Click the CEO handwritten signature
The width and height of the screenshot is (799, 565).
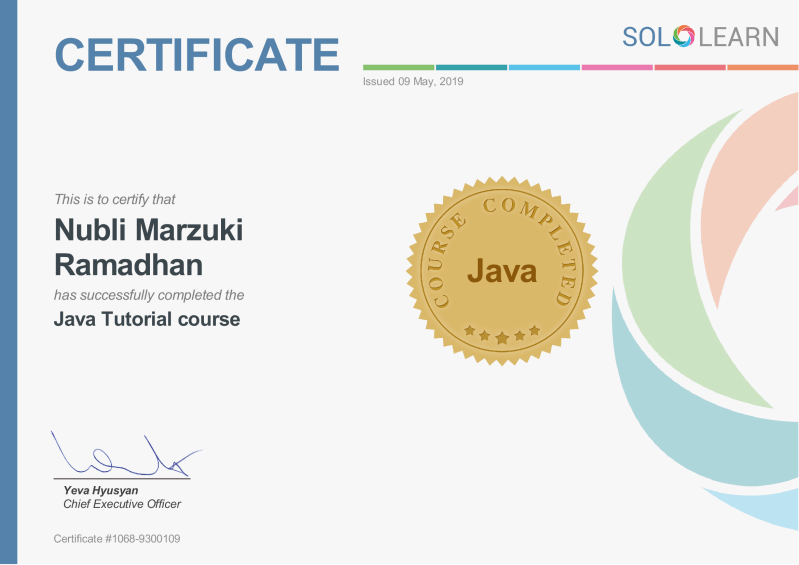coord(125,453)
